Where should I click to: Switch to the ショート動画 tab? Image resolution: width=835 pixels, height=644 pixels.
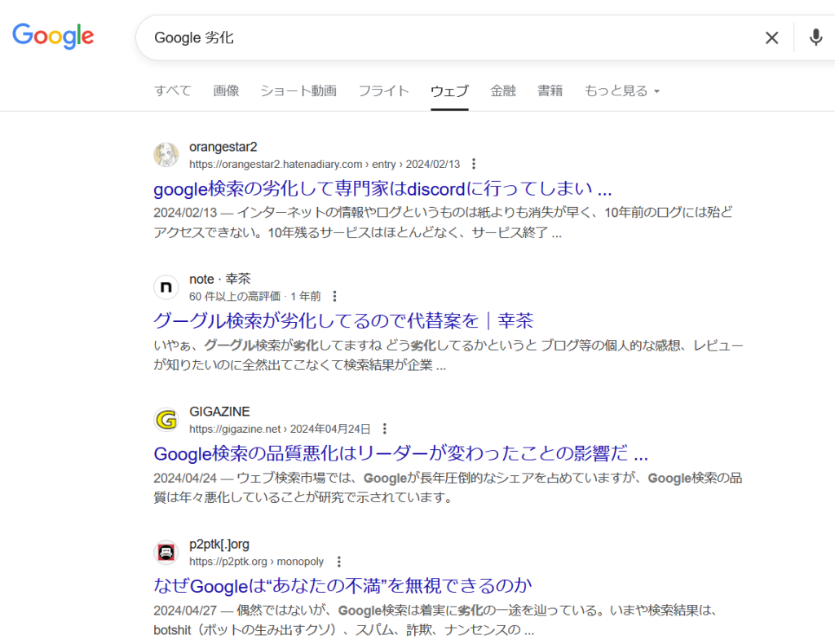click(298, 91)
